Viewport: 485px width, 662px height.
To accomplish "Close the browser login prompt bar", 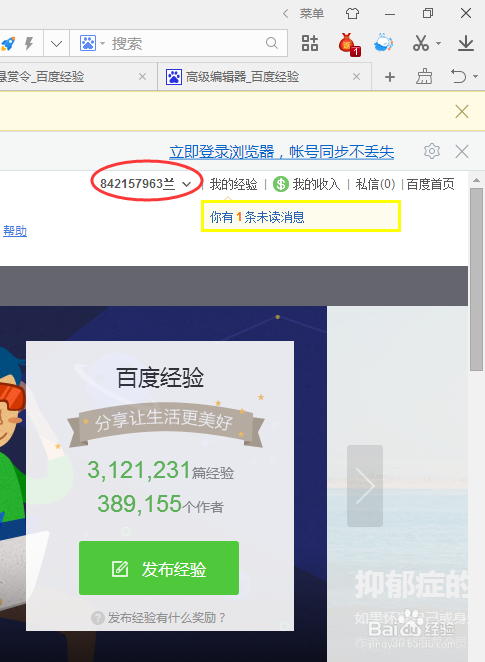I will pos(462,151).
